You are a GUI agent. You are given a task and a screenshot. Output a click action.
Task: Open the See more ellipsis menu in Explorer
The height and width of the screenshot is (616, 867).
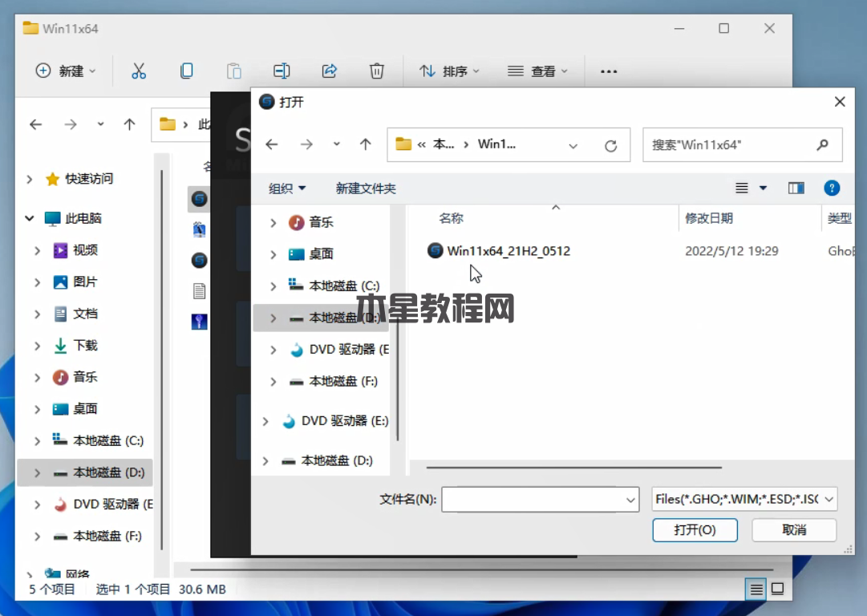609,71
